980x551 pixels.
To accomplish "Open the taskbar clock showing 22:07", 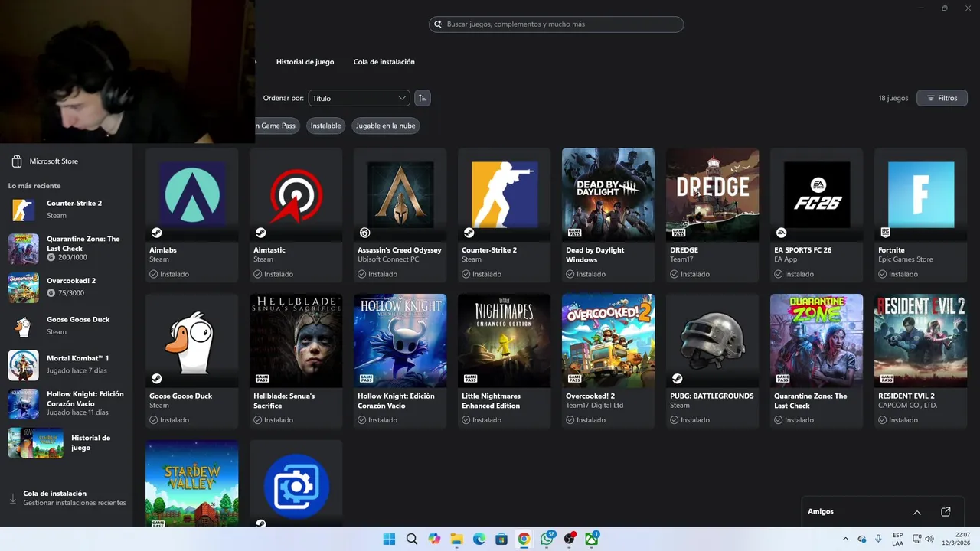I will [x=957, y=539].
